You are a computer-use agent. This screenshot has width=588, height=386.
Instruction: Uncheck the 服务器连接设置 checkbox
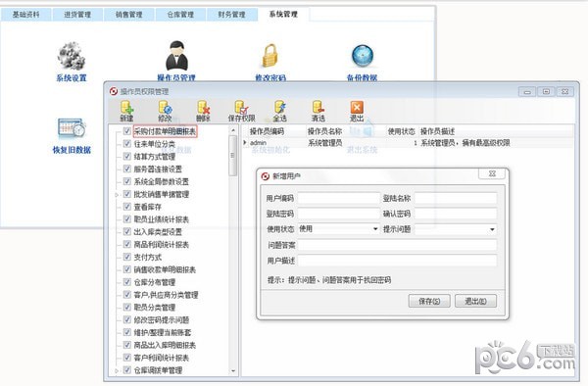point(127,169)
